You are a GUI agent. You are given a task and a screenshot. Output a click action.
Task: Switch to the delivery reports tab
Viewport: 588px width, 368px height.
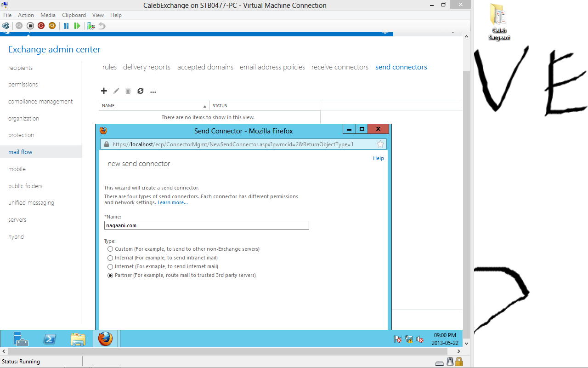point(147,67)
